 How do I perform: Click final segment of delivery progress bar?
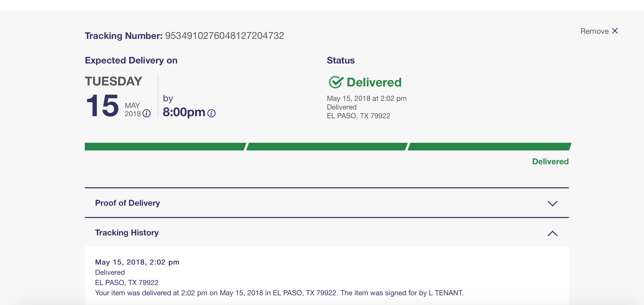(x=489, y=147)
